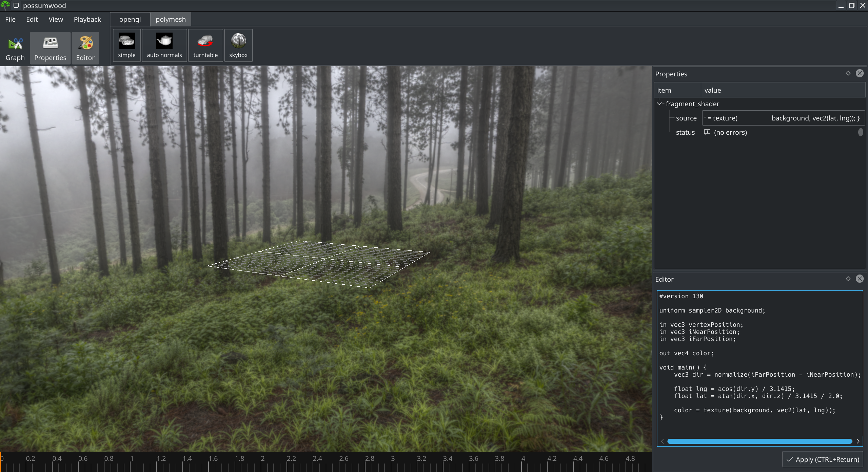This screenshot has height=472, width=868.
Task: Click 'out vec4 color;' line
Action: (686, 353)
